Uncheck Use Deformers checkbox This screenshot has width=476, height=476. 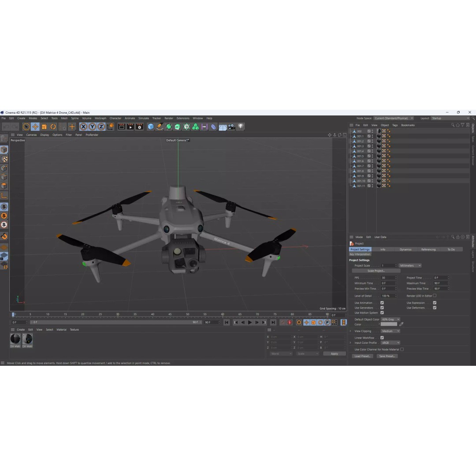(435, 308)
